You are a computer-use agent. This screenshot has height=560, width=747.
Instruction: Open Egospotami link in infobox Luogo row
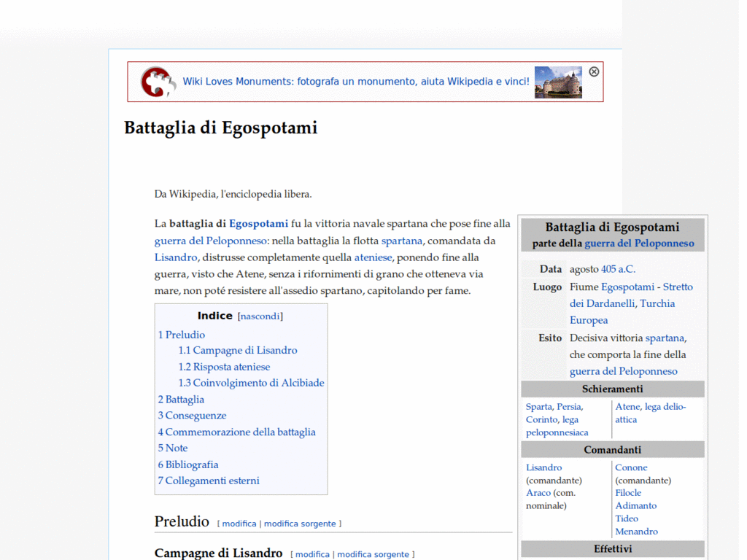628,287
